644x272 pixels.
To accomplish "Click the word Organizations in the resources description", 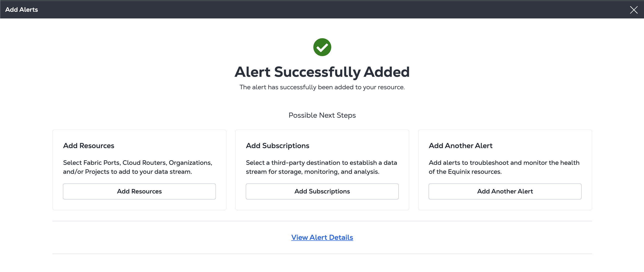I will click(190, 163).
